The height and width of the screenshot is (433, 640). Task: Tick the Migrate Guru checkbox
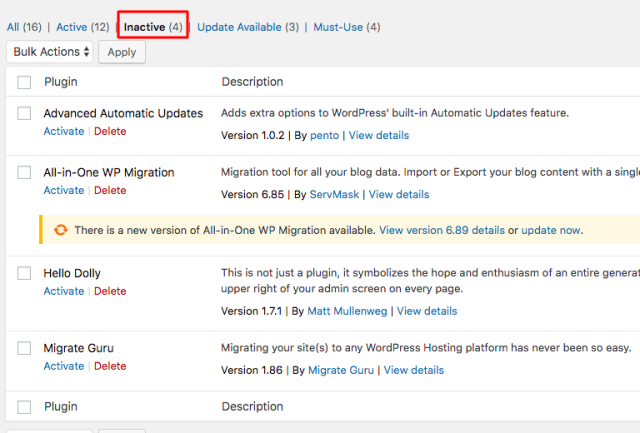click(x=25, y=348)
